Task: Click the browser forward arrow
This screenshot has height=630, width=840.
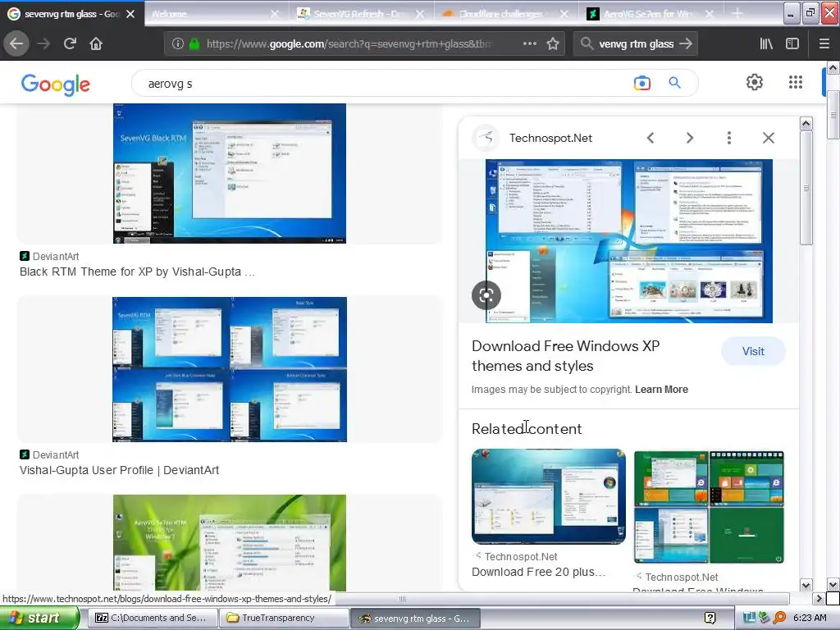Action: click(x=43, y=43)
